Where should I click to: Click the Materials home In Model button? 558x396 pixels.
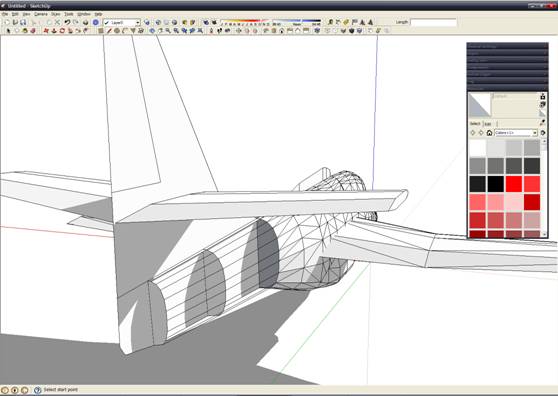coord(489,133)
